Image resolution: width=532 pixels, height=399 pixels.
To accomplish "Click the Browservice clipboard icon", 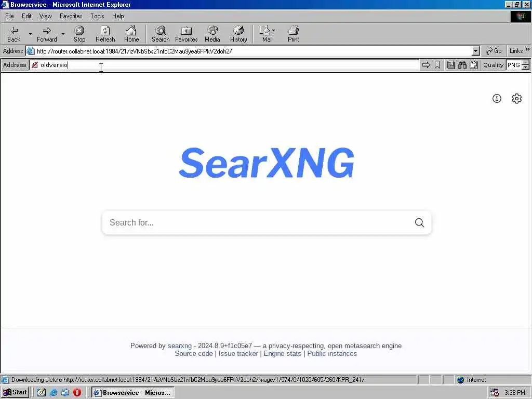I will click(x=474, y=65).
